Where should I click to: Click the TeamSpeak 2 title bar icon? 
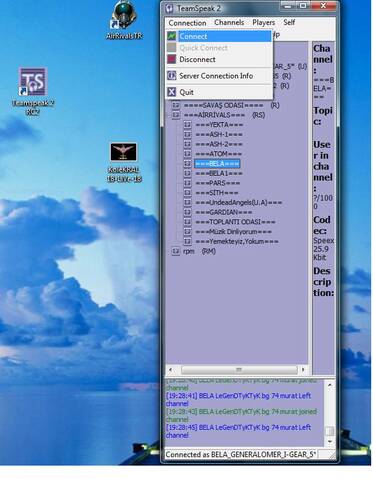(170, 8)
